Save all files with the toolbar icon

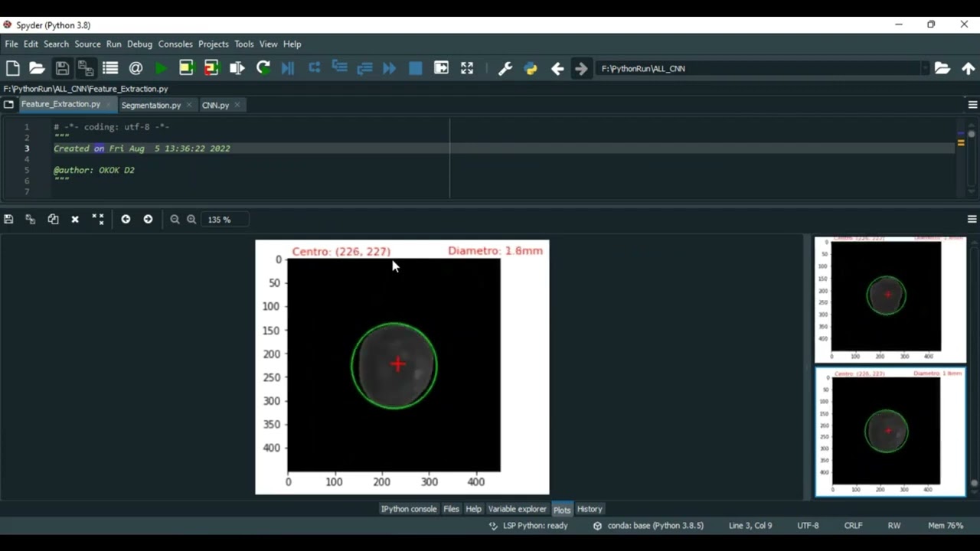pos(86,68)
